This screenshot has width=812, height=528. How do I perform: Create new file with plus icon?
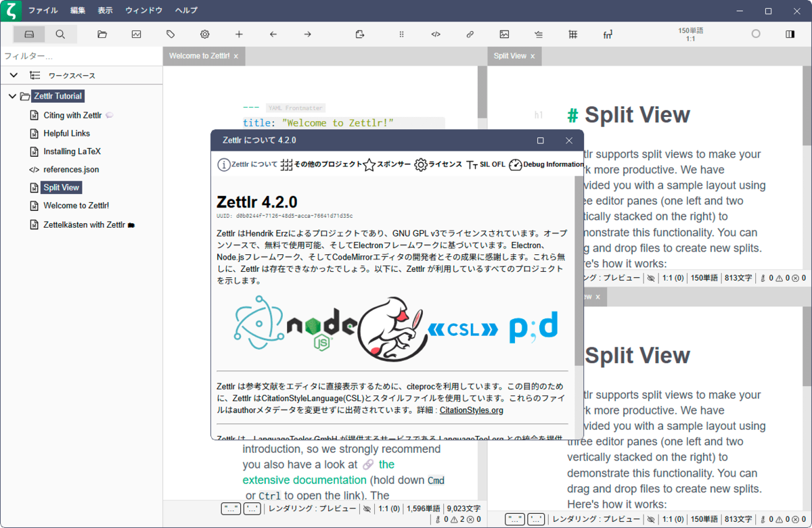tap(239, 34)
